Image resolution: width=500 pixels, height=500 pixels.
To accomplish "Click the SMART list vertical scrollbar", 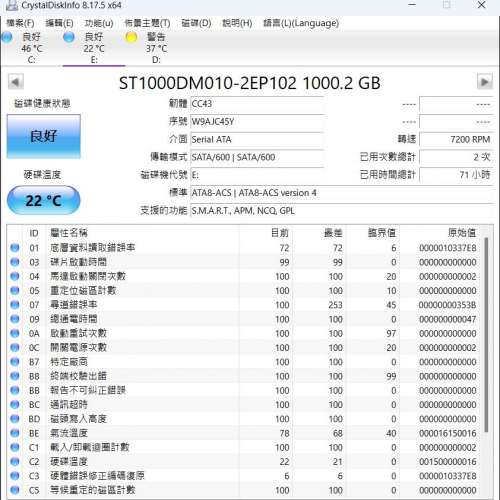I will [486, 335].
